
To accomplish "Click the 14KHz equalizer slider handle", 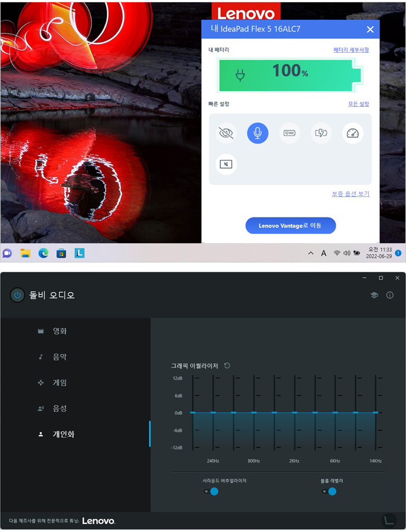I will [375, 413].
